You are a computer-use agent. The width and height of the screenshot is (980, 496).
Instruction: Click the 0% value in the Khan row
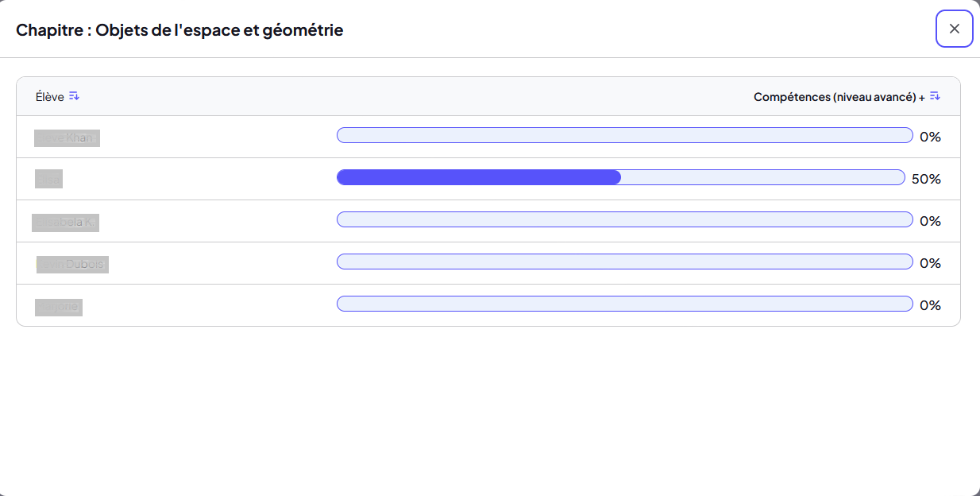click(x=930, y=137)
